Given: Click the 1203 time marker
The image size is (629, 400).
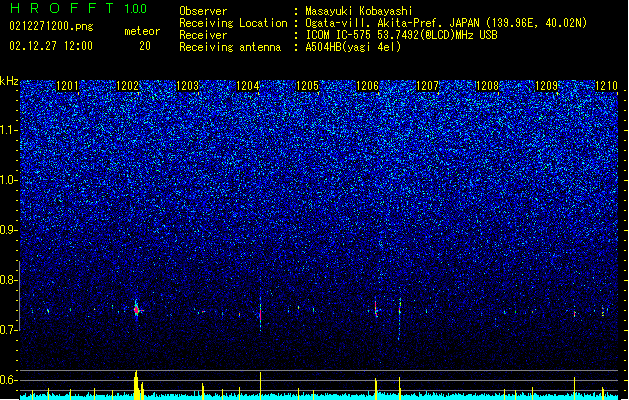Looking at the screenshot, I should pyautogui.click(x=187, y=86).
